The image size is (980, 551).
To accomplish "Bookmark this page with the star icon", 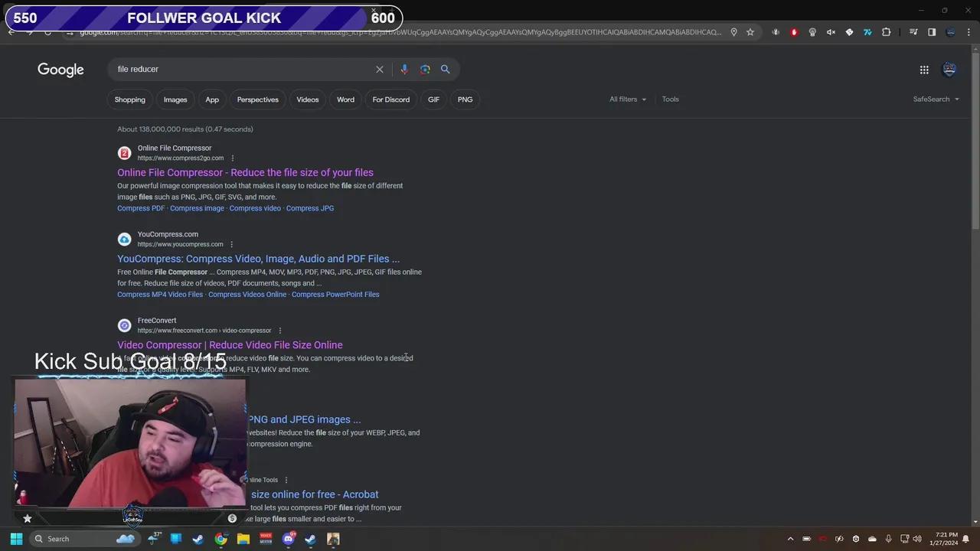I will click(750, 32).
